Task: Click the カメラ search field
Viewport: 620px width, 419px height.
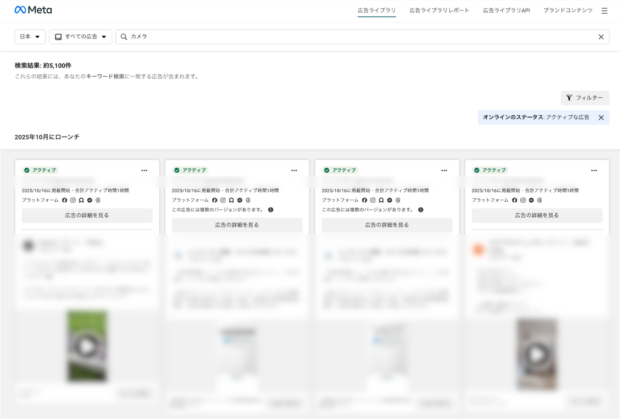Action: point(362,36)
